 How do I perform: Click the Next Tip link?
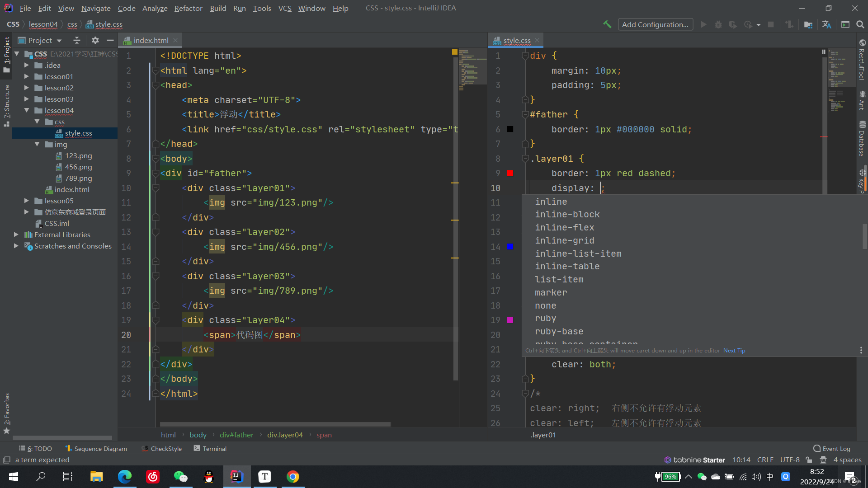[x=734, y=351]
